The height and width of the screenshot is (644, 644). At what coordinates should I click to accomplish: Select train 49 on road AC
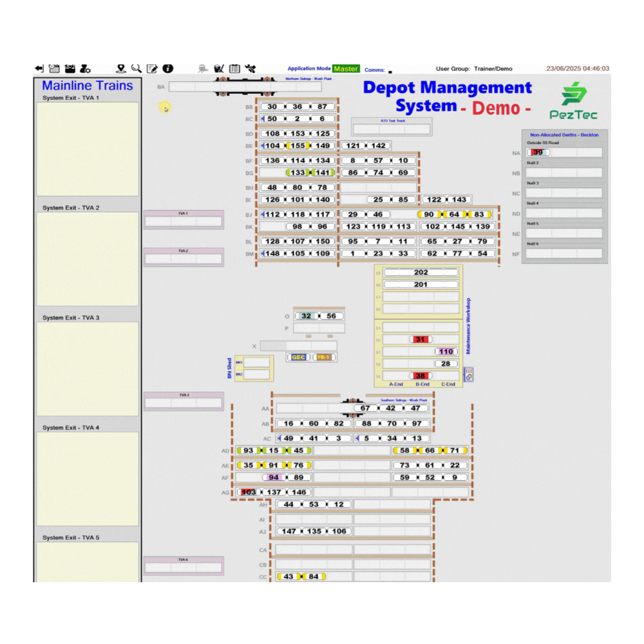289,438
